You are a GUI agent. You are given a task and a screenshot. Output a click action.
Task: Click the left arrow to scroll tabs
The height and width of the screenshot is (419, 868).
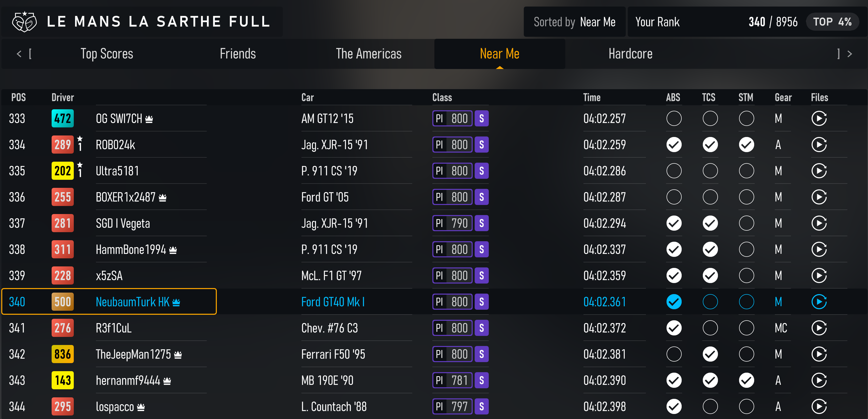[x=19, y=54]
